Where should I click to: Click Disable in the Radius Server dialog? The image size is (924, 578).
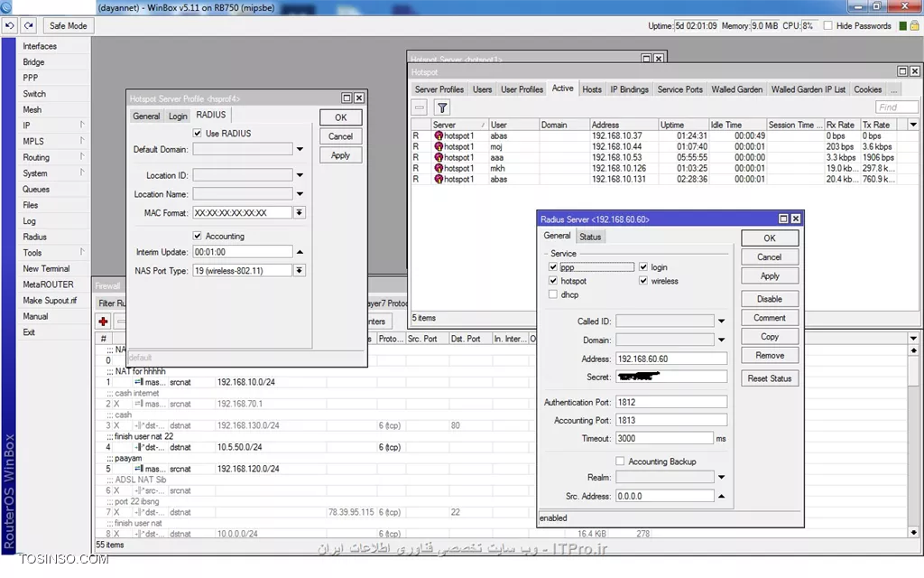[770, 299]
